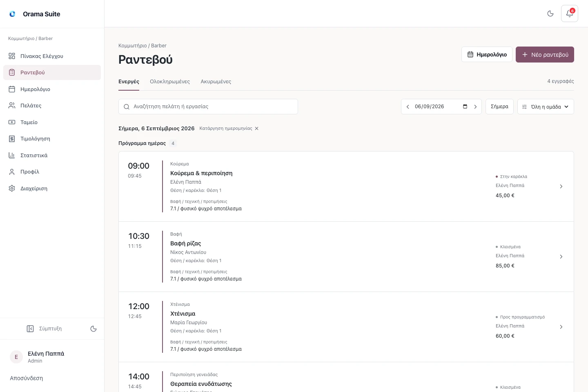This screenshot has height=392, width=588.
Task: Go to Στατιστικά chart icon
Action: point(12,155)
